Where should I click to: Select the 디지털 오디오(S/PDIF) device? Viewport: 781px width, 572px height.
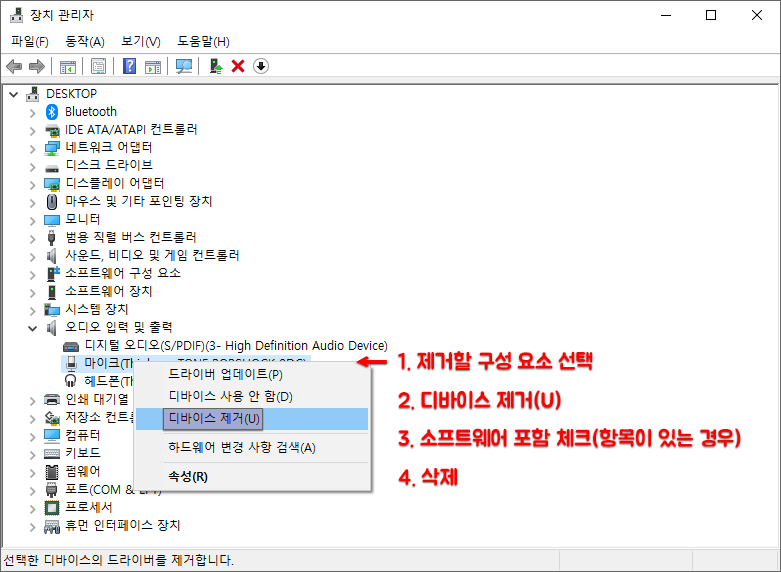tap(236, 345)
